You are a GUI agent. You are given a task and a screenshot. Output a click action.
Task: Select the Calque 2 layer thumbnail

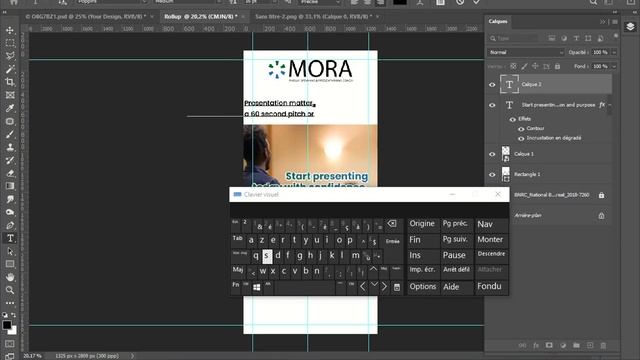[x=509, y=84]
